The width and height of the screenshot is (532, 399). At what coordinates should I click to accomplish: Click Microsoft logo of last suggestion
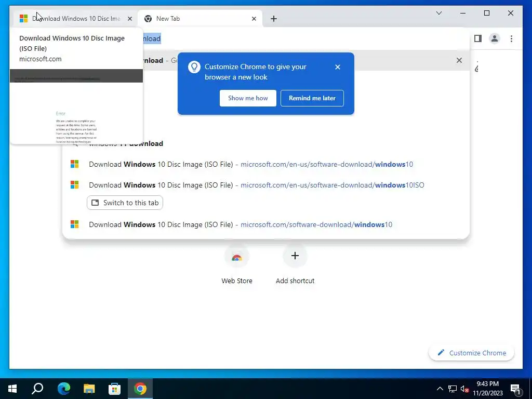coord(75,224)
